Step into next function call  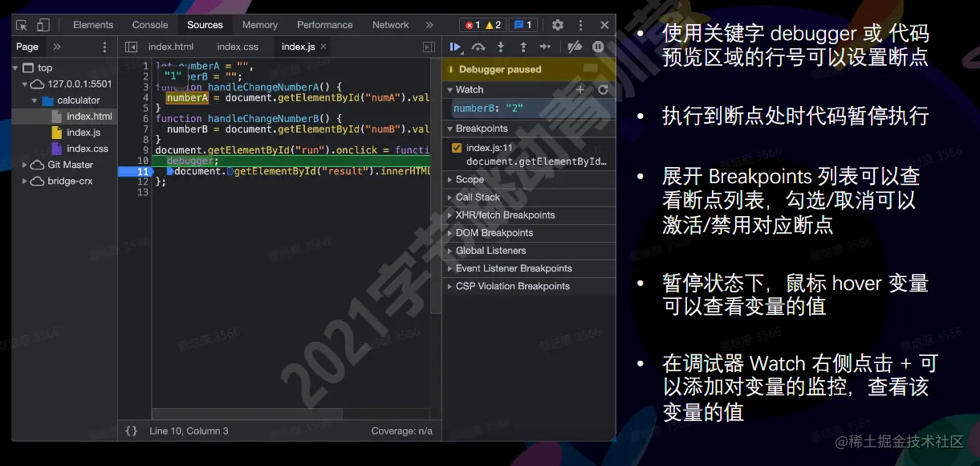tap(501, 47)
